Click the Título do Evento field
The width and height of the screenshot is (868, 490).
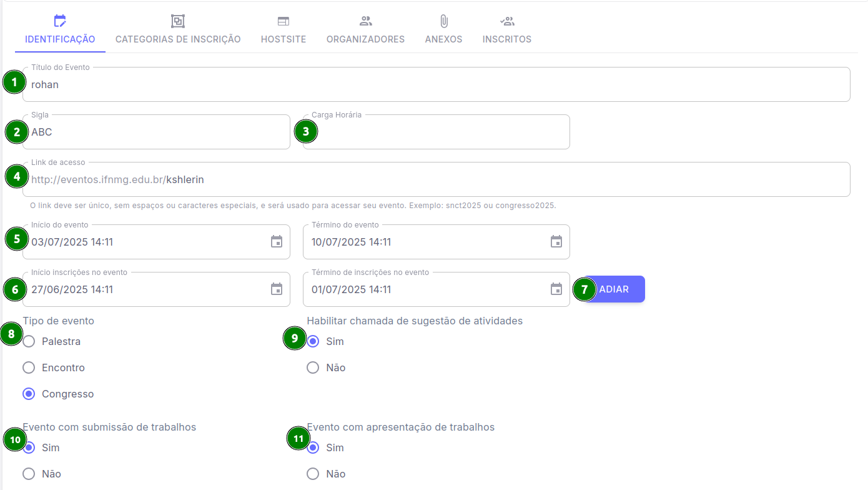(437, 85)
